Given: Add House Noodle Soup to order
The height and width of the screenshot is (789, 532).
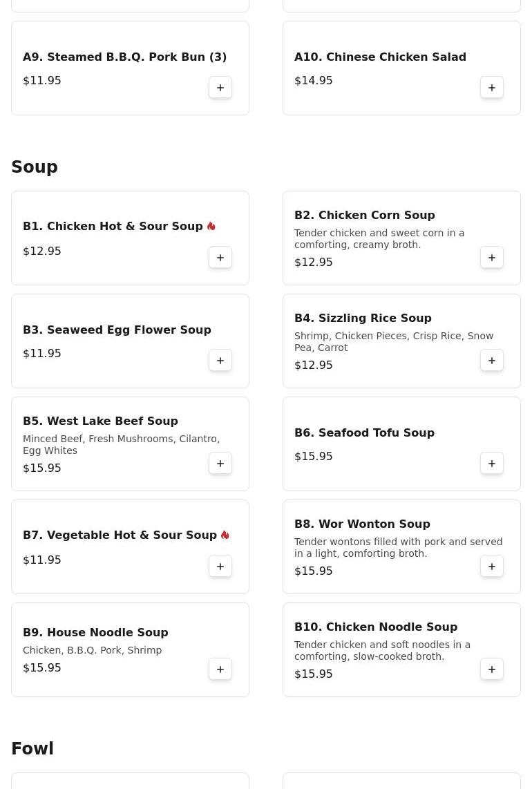Looking at the screenshot, I should (x=220, y=669).
